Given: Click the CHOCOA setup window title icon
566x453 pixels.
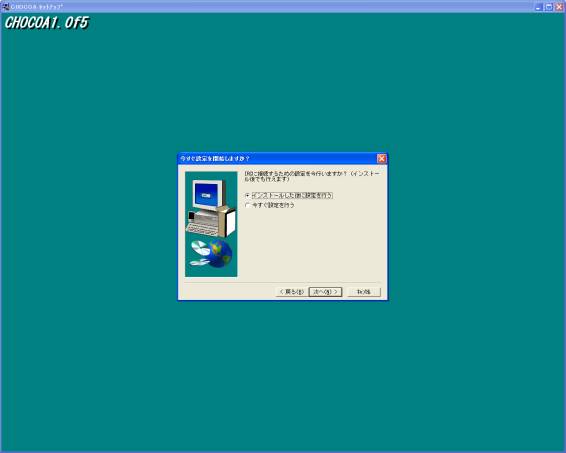Looking at the screenshot, I should 5,6.
